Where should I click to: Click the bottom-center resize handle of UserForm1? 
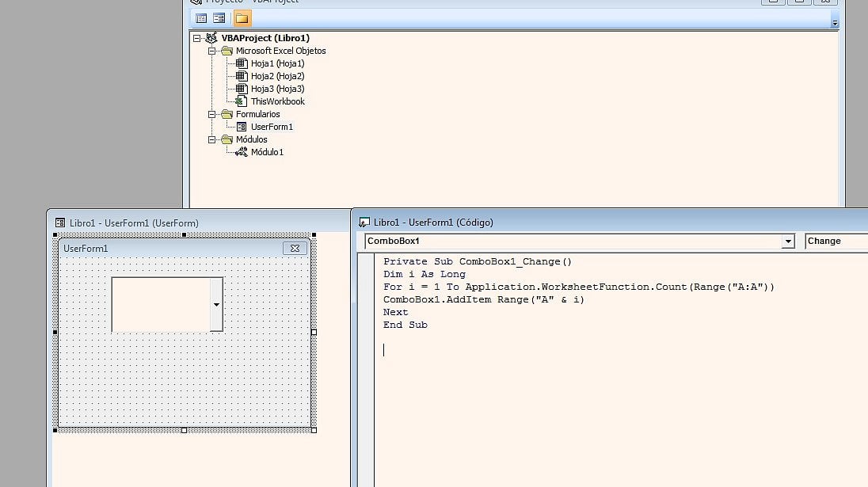[x=185, y=430]
